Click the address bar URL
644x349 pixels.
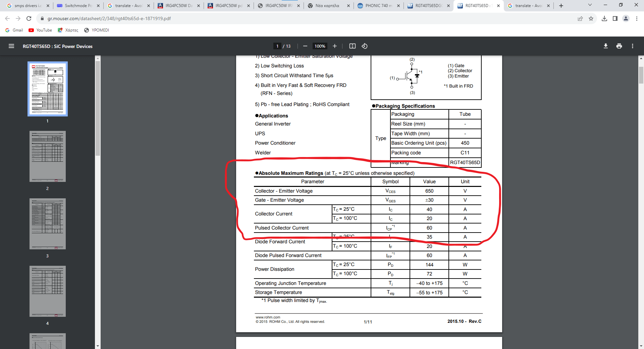(109, 18)
